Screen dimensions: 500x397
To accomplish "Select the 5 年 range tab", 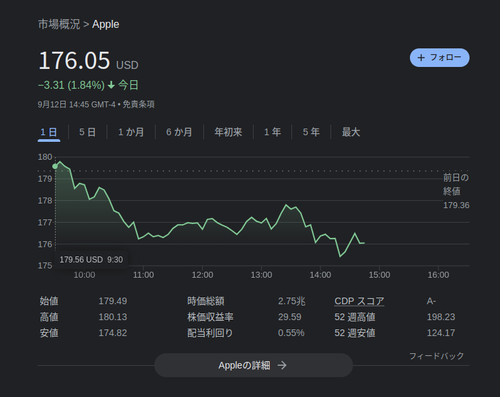I will pyautogui.click(x=311, y=132).
